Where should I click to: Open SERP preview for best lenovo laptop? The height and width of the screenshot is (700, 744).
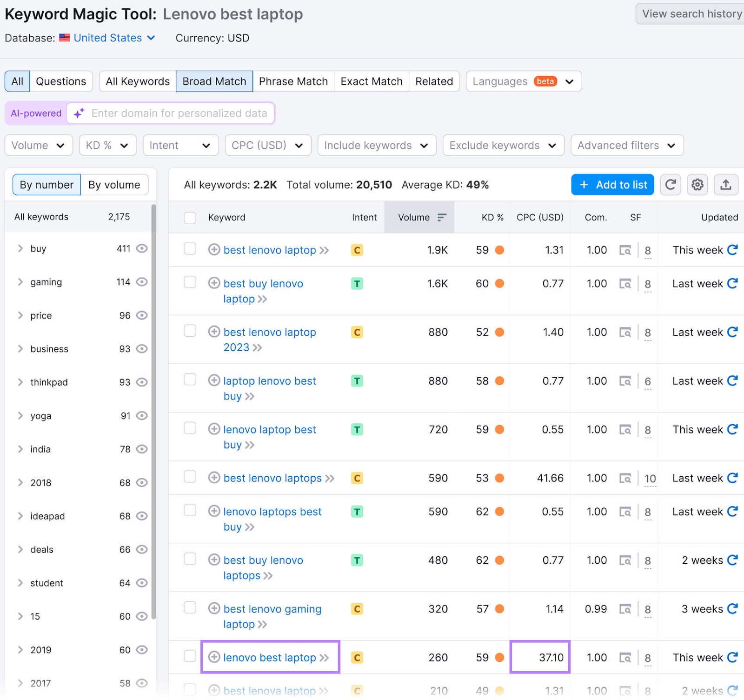click(626, 250)
